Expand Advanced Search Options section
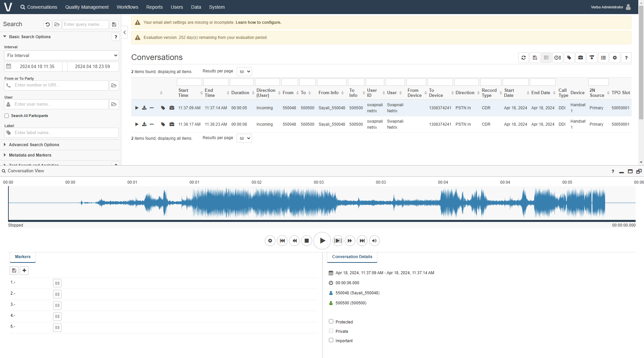This screenshot has height=358, width=644. 34,145
